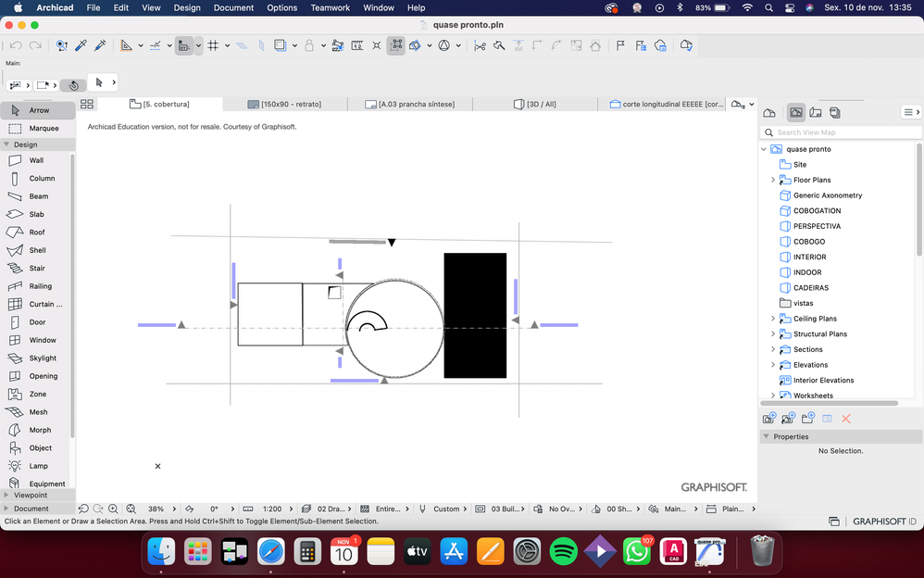
Task: Open the Design menu
Action: [187, 7]
